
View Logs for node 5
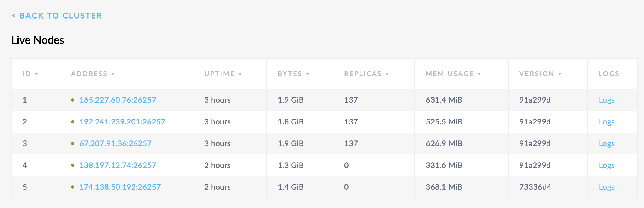606,187
